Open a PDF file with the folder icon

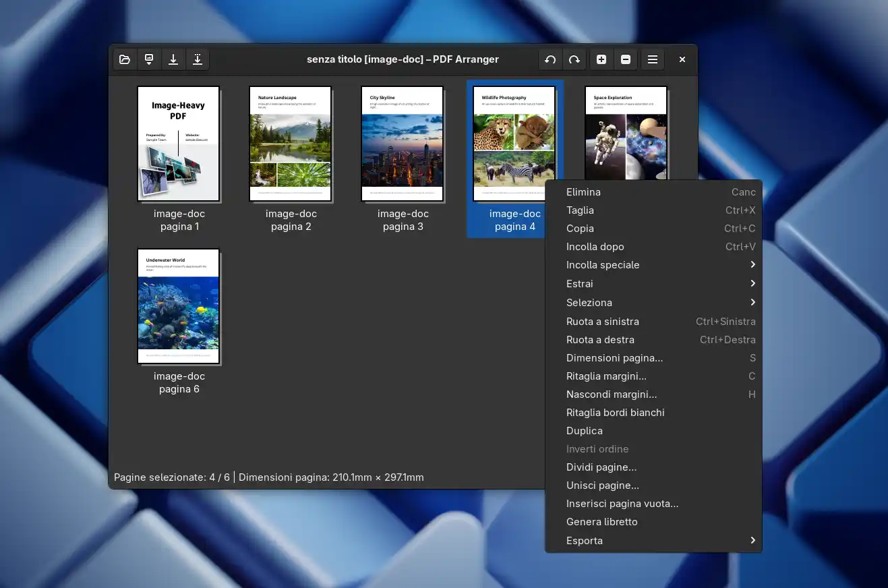124,59
